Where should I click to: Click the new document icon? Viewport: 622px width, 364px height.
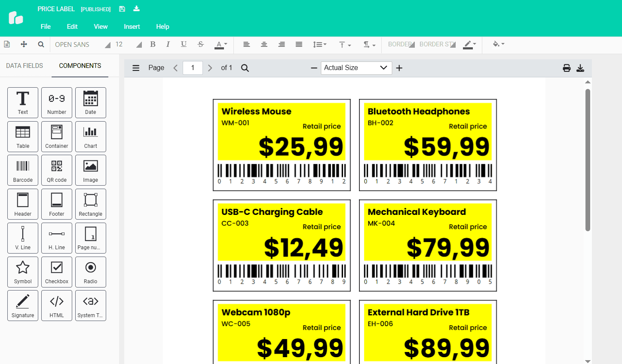click(7, 44)
